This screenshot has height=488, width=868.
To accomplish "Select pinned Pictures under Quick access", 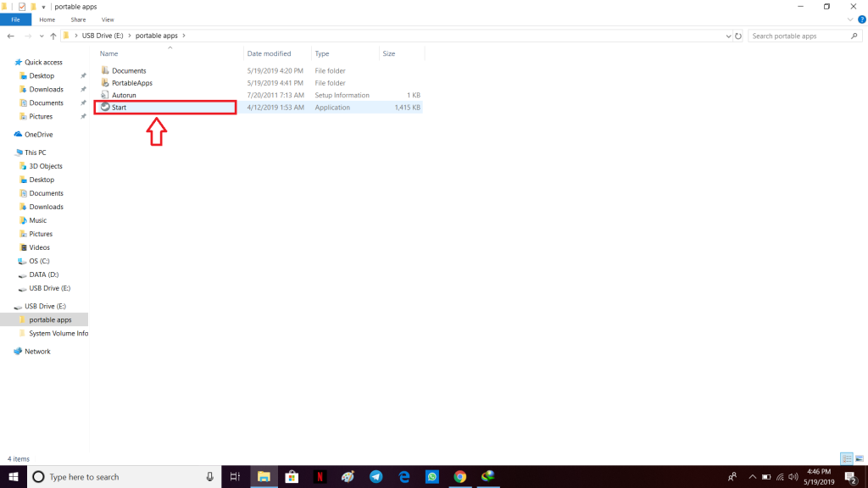I will [41, 116].
